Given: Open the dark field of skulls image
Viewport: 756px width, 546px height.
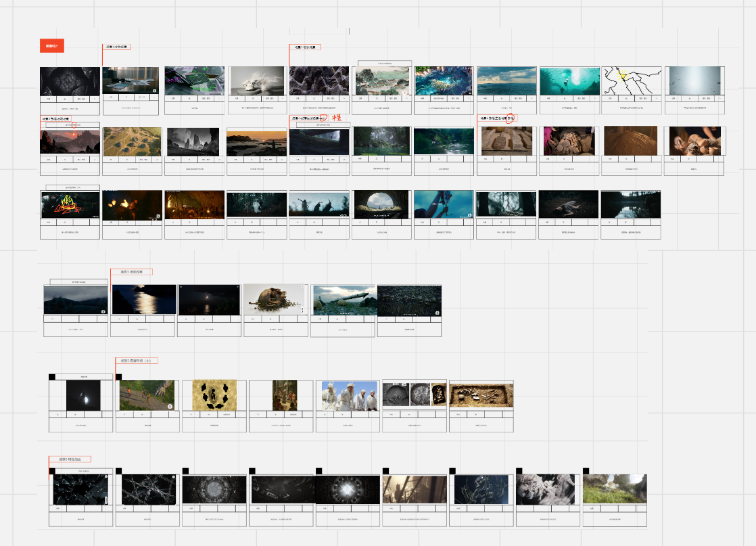Looking at the screenshot, I should 409,301.
